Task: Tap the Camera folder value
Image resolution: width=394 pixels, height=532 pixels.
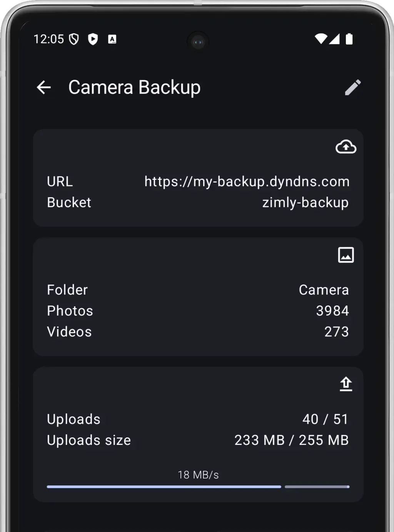Action: 324,290
